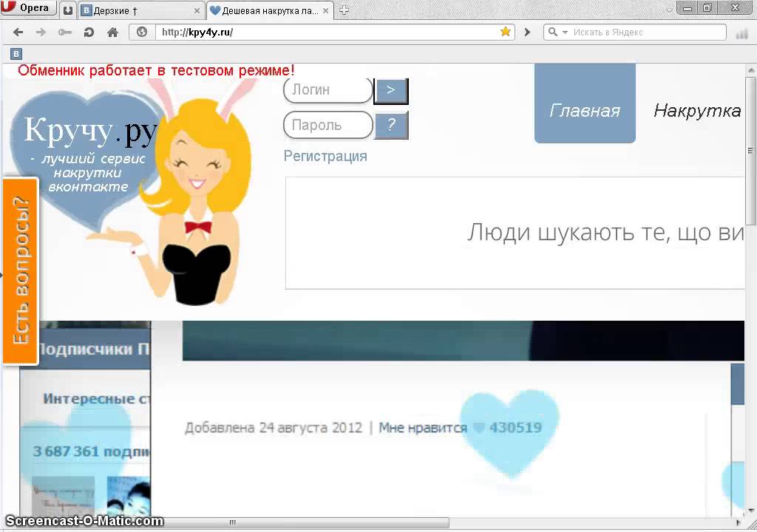Open the search engine dropdown by the magnifier
The width and height of the screenshot is (757, 532).
(x=557, y=33)
